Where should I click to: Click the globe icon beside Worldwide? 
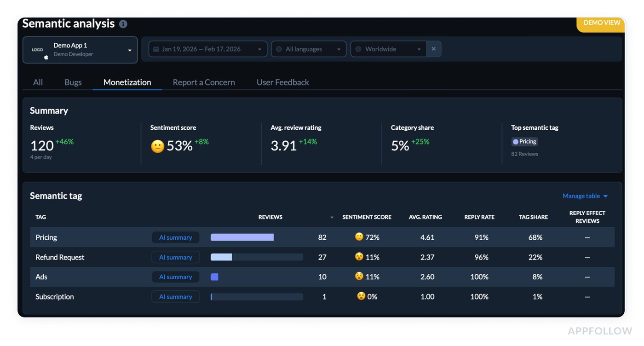click(358, 49)
